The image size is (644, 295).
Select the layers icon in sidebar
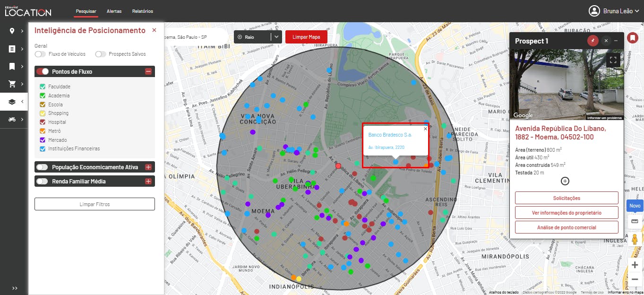coord(12,102)
